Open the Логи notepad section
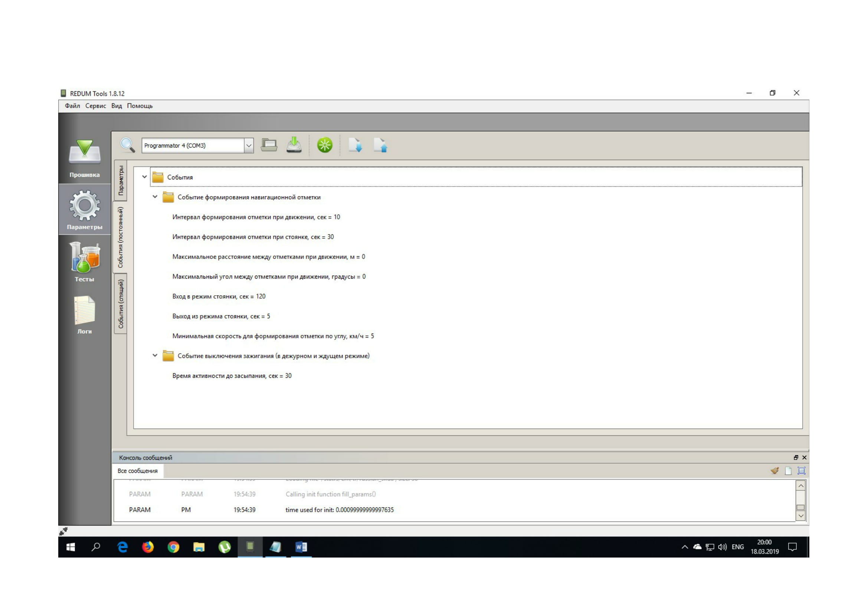This screenshot has width=868, height=614. point(84,314)
